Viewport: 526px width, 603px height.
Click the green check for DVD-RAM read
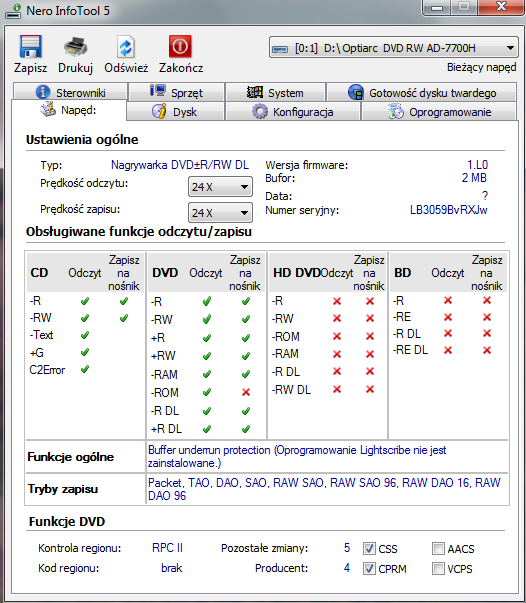pos(207,374)
